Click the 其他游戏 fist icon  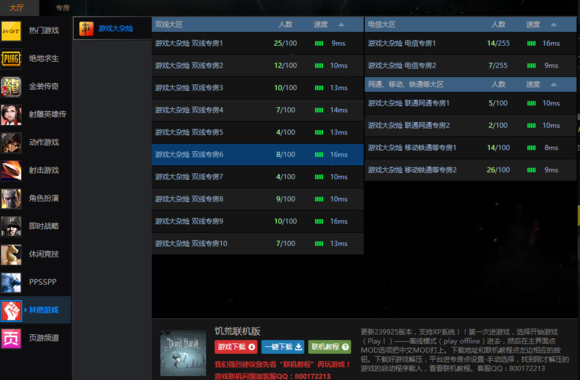click(11, 310)
